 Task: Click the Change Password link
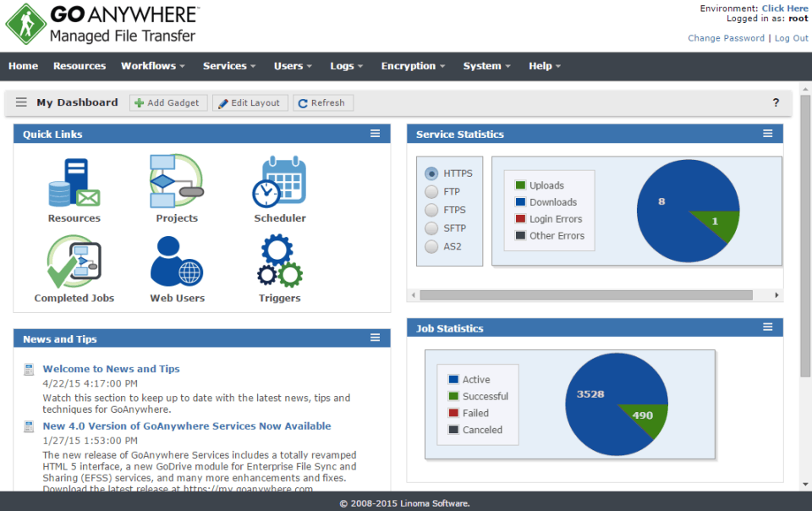coord(726,38)
